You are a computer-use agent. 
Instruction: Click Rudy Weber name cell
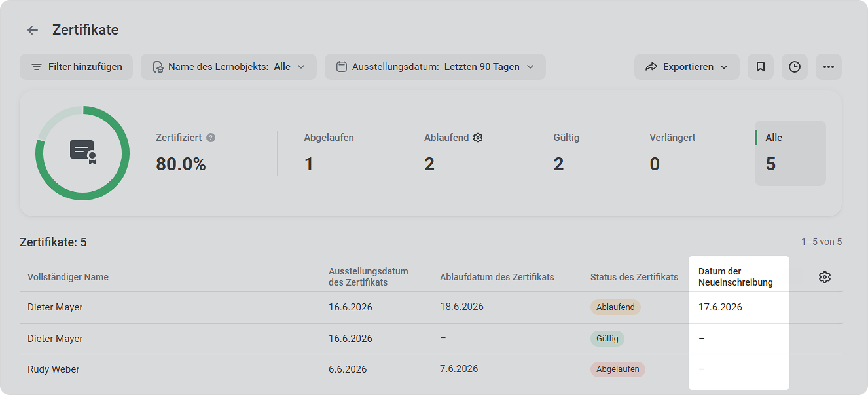[54, 369]
